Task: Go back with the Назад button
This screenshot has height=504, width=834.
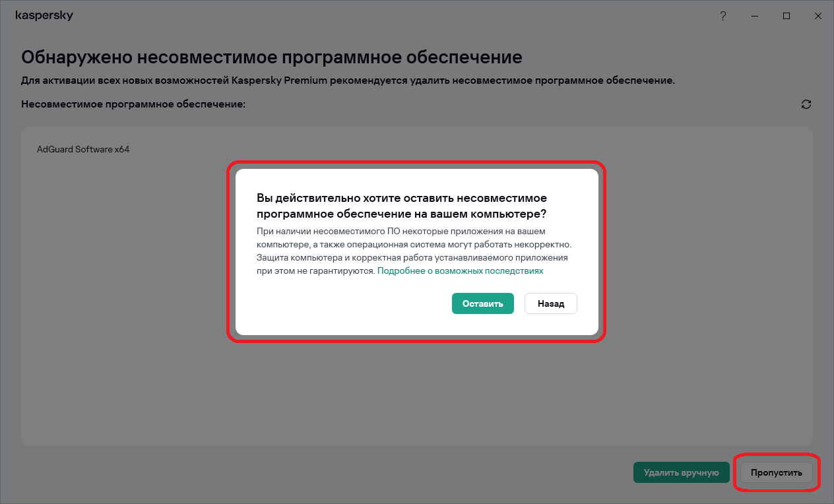Action: click(551, 303)
